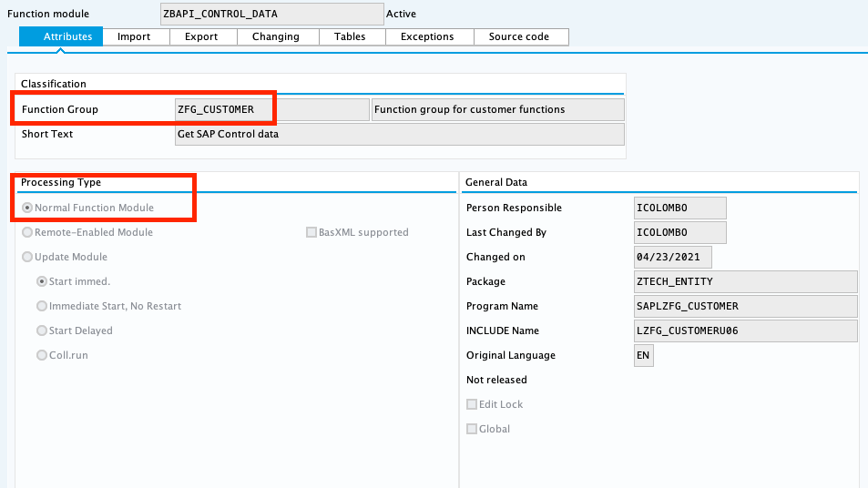The height and width of the screenshot is (488, 868).
Task: Check the Global checkbox
Action: tap(472, 429)
